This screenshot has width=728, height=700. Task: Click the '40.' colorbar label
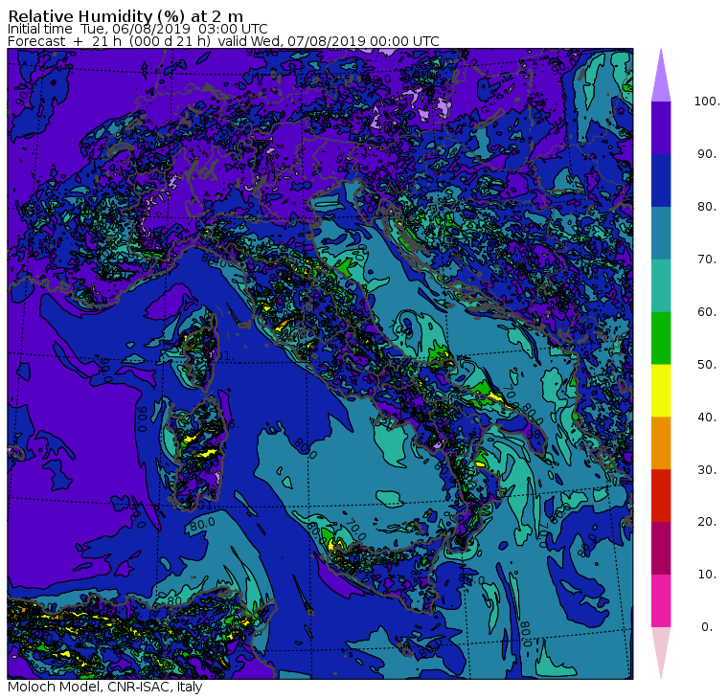click(x=707, y=418)
